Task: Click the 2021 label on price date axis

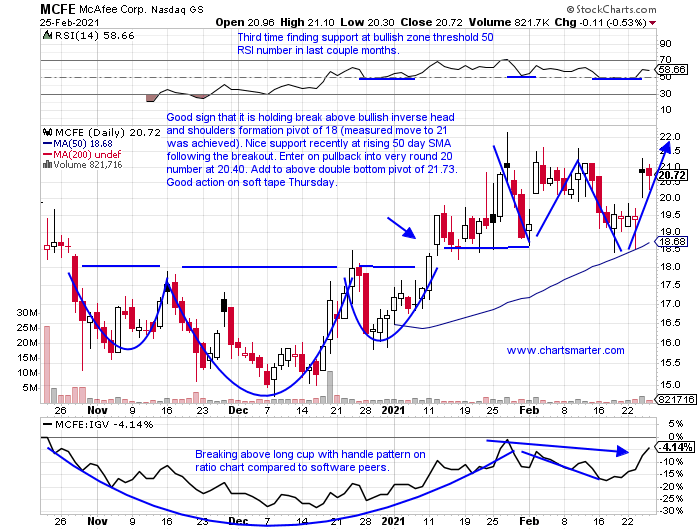Action: [x=393, y=410]
